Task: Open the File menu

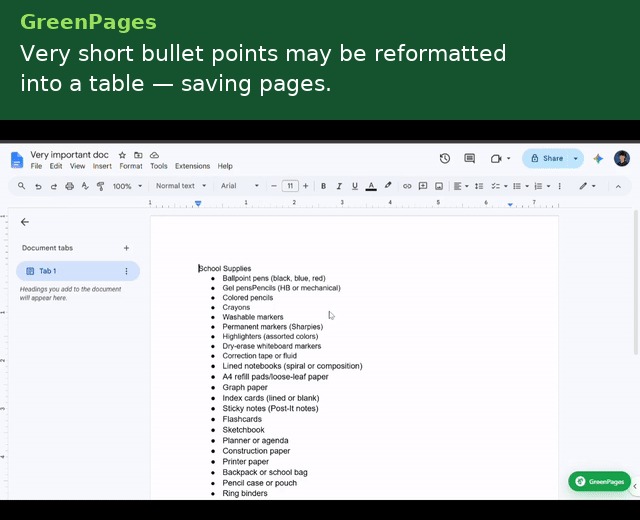Action: tap(36, 166)
